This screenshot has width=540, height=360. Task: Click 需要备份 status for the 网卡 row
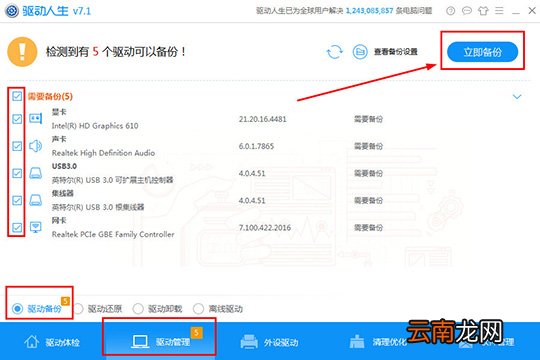coord(368,228)
